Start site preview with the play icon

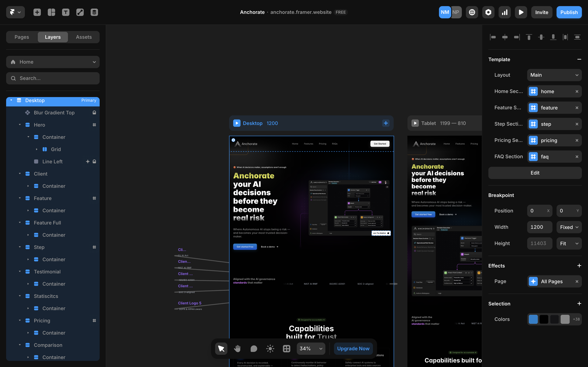pos(521,12)
